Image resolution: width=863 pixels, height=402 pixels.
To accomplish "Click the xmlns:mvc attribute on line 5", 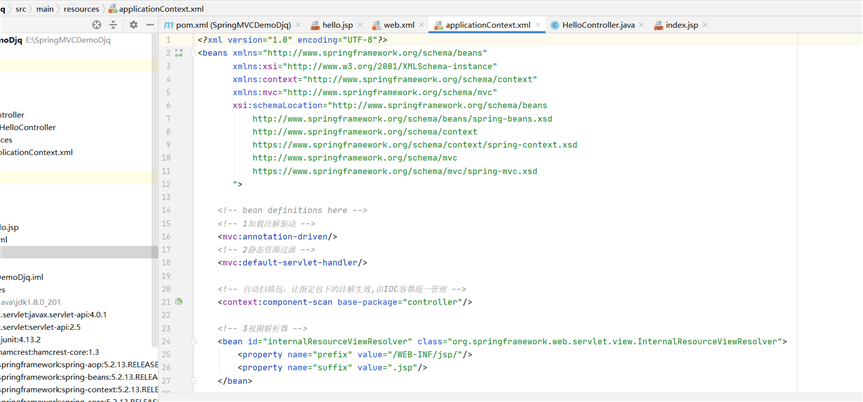I will 365,93.
